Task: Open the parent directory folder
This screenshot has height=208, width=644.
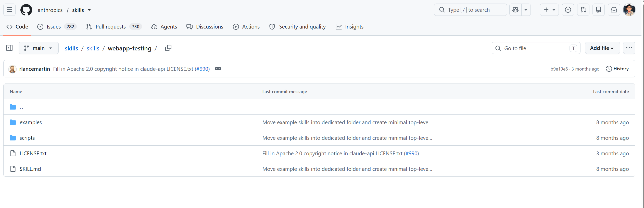Action: [x=21, y=107]
